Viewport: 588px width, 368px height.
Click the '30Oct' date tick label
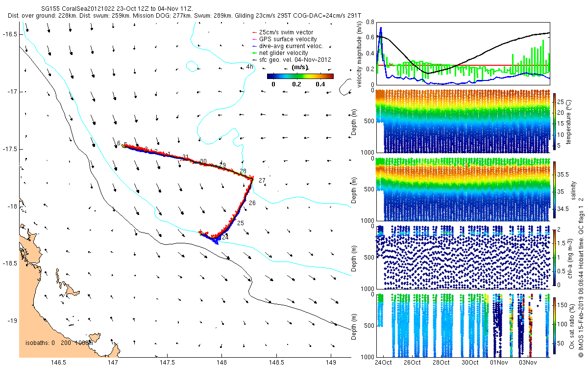(470, 363)
